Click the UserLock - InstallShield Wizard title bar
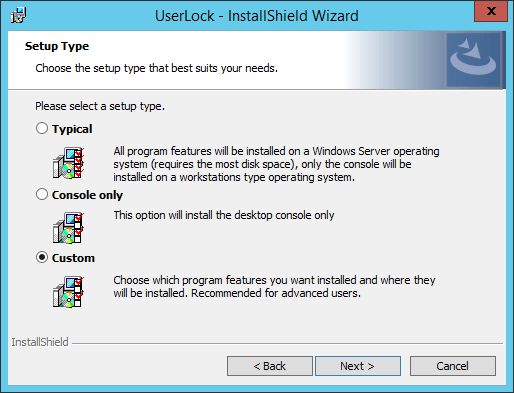514x393 pixels. tap(257, 16)
